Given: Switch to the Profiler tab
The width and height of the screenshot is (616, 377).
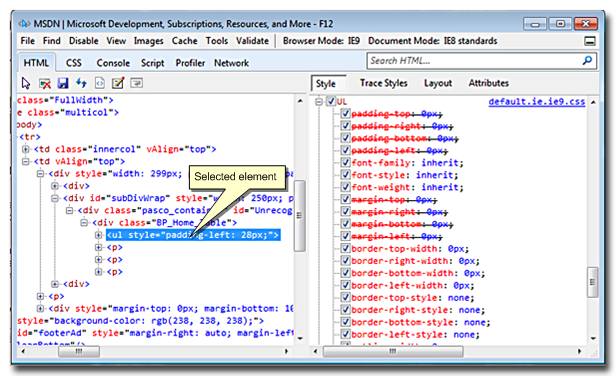Looking at the screenshot, I should (190, 63).
